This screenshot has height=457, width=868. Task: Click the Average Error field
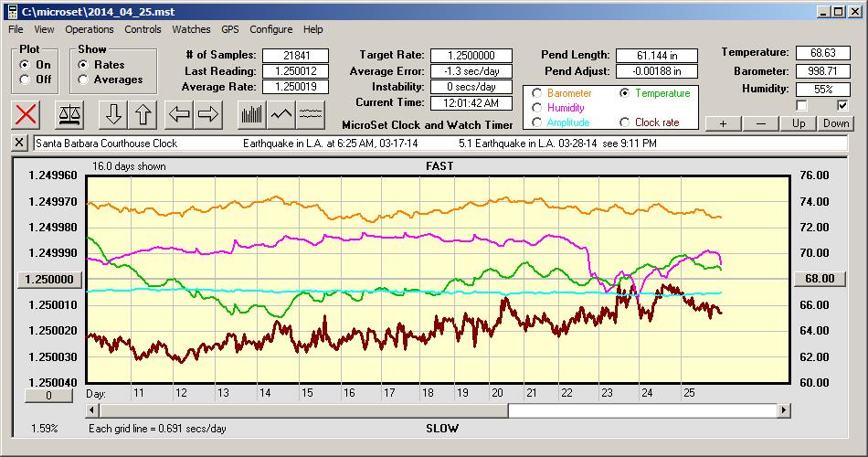[x=471, y=71]
